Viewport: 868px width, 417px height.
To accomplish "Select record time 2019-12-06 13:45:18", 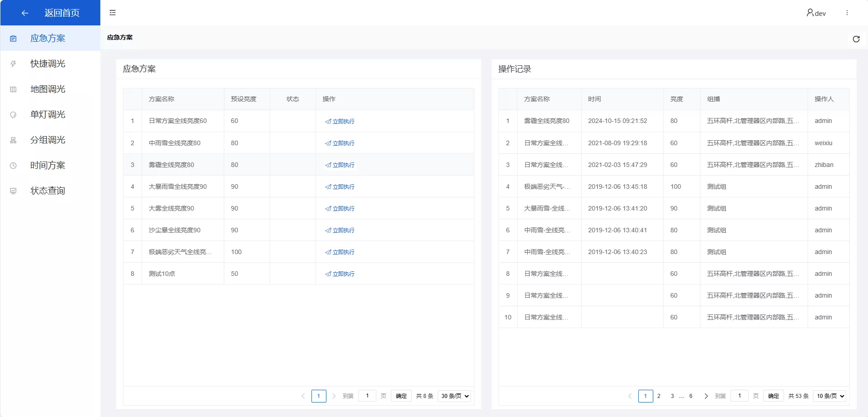I will tap(617, 186).
